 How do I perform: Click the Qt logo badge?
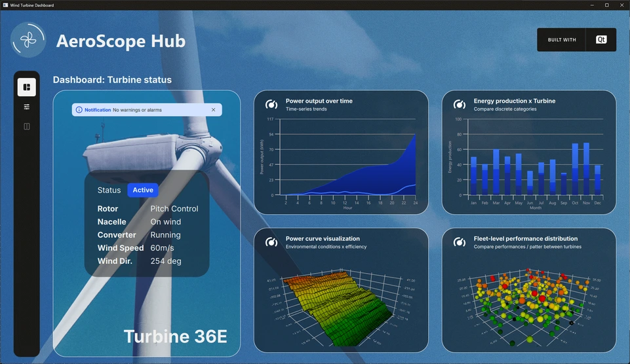[x=601, y=40]
